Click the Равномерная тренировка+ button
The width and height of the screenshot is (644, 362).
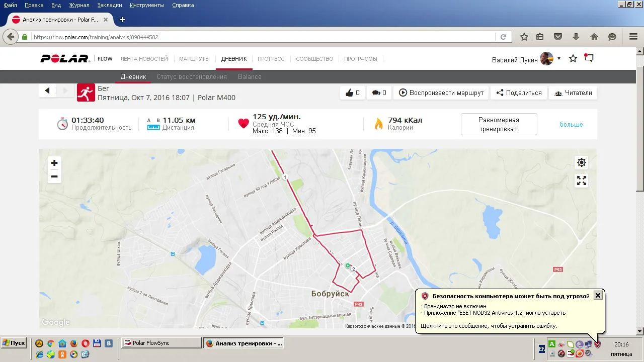click(x=499, y=124)
